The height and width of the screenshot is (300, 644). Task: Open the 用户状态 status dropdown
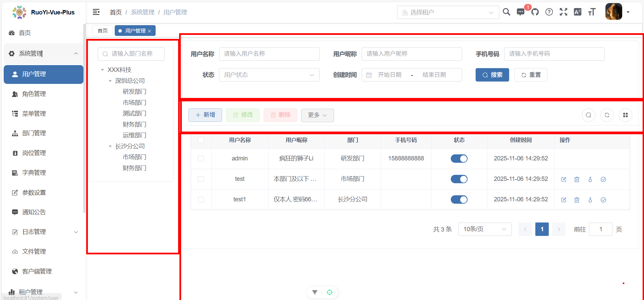point(269,75)
